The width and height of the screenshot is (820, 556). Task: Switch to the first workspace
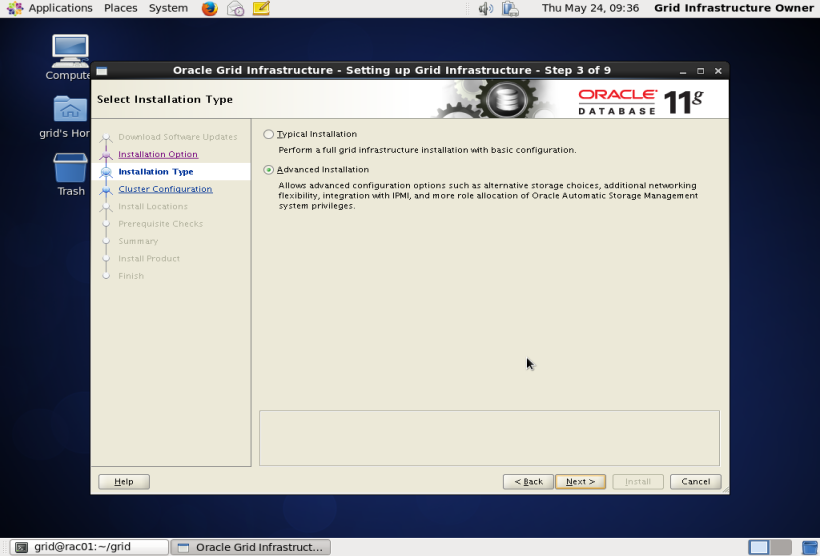click(x=759, y=547)
